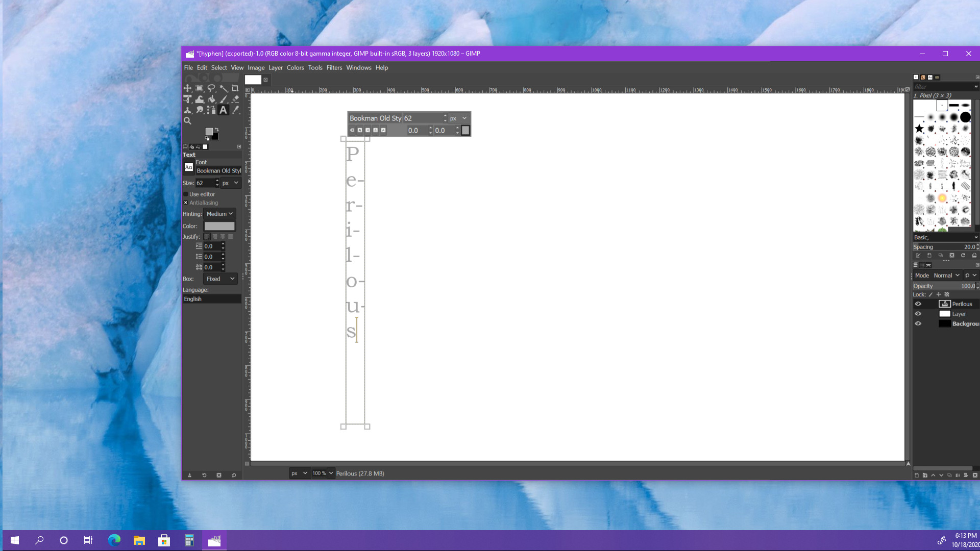Open the Colors menu
Viewport: 980px width, 551px height.
[x=295, y=68]
